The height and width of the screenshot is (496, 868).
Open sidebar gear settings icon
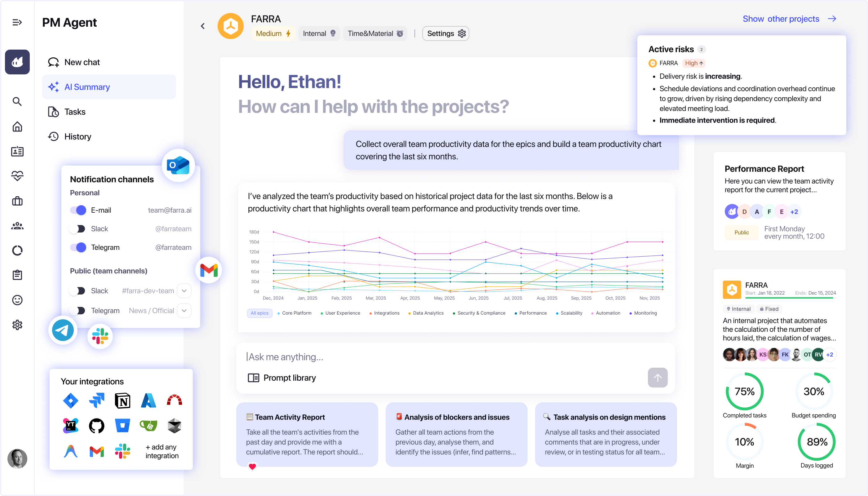[x=17, y=325]
